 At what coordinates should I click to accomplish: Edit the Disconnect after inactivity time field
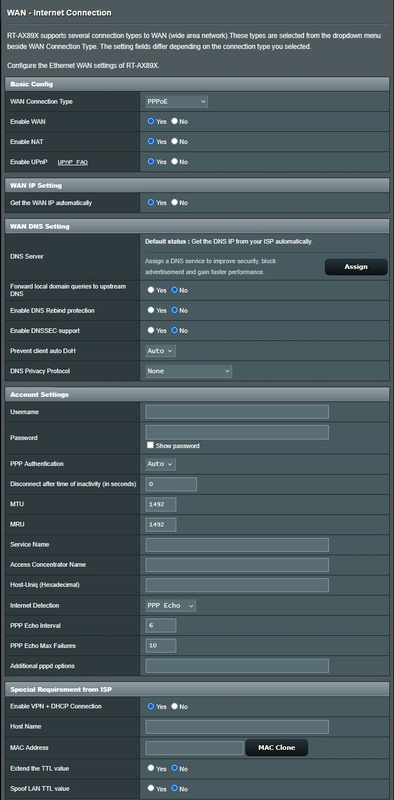[171, 484]
